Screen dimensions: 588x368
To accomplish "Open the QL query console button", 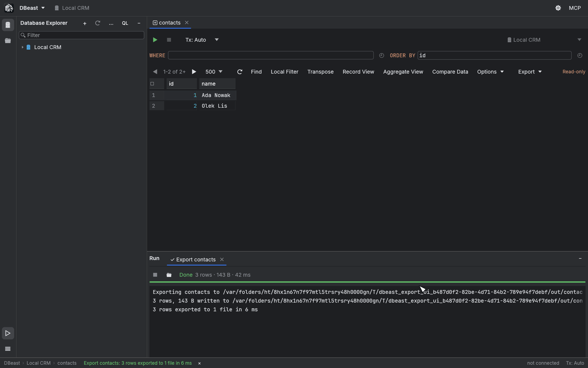I will coord(125,23).
